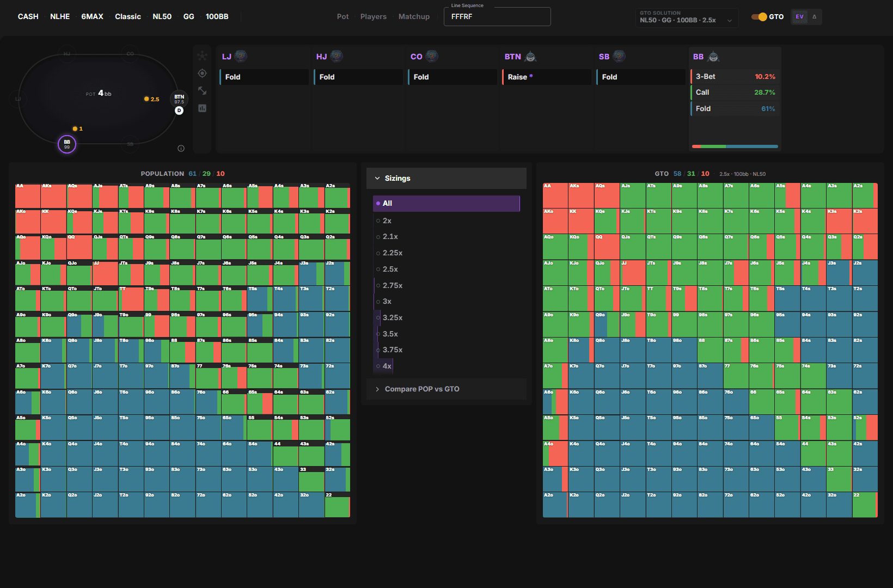Select the BTN Raise action
The image size is (893, 588).
547,77
